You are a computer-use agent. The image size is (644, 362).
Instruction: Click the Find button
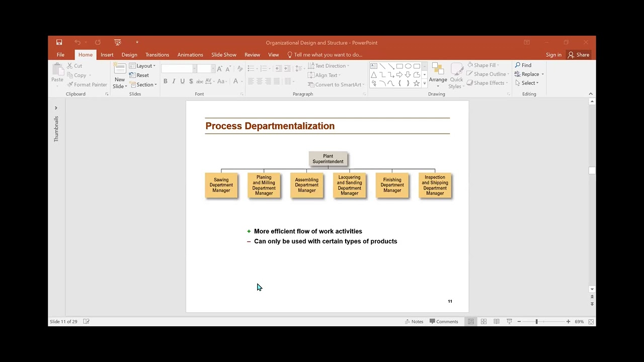click(x=523, y=65)
